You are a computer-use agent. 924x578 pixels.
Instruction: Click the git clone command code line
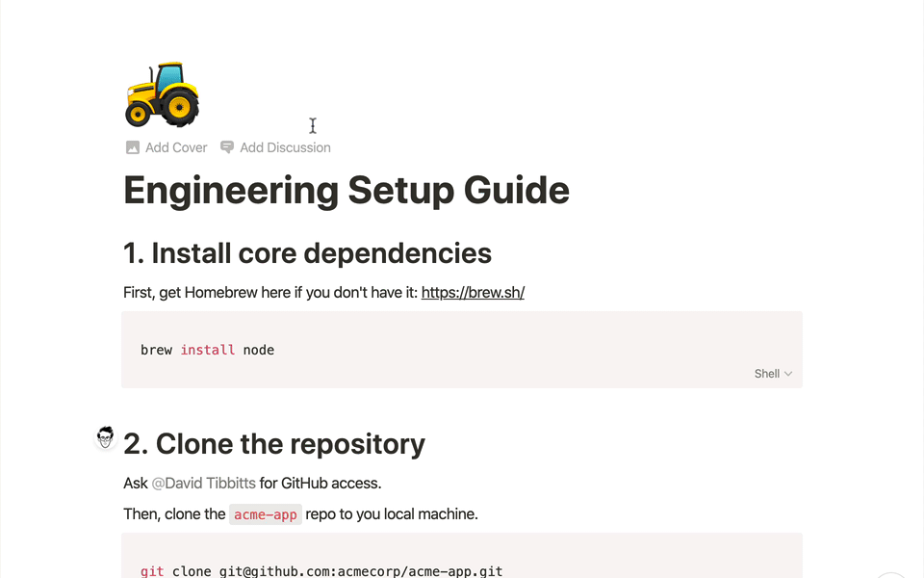(321, 571)
